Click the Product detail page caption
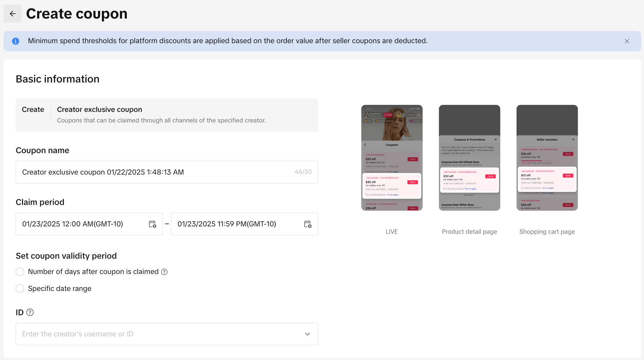644x360 pixels. point(469,232)
